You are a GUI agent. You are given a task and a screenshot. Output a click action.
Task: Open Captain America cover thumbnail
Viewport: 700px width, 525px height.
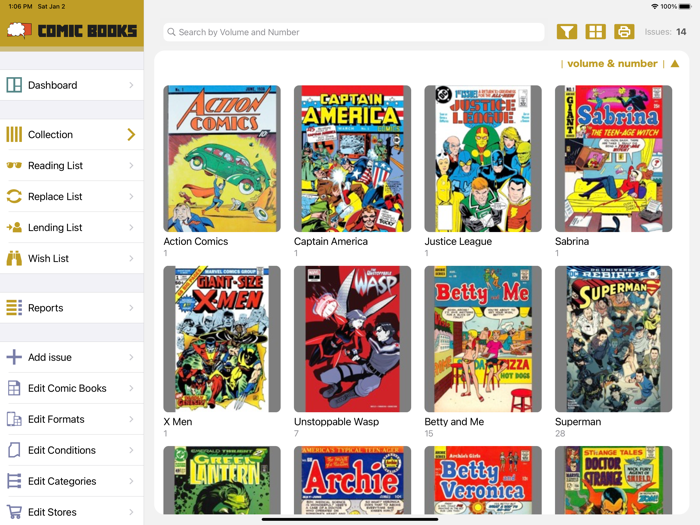point(352,158)
